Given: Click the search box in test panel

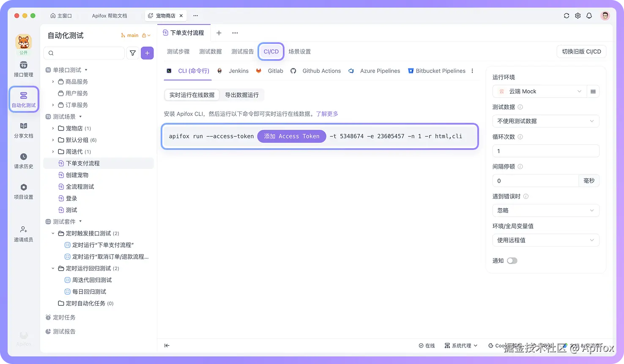Looking at the screenshot, I should tap(84, 53).
